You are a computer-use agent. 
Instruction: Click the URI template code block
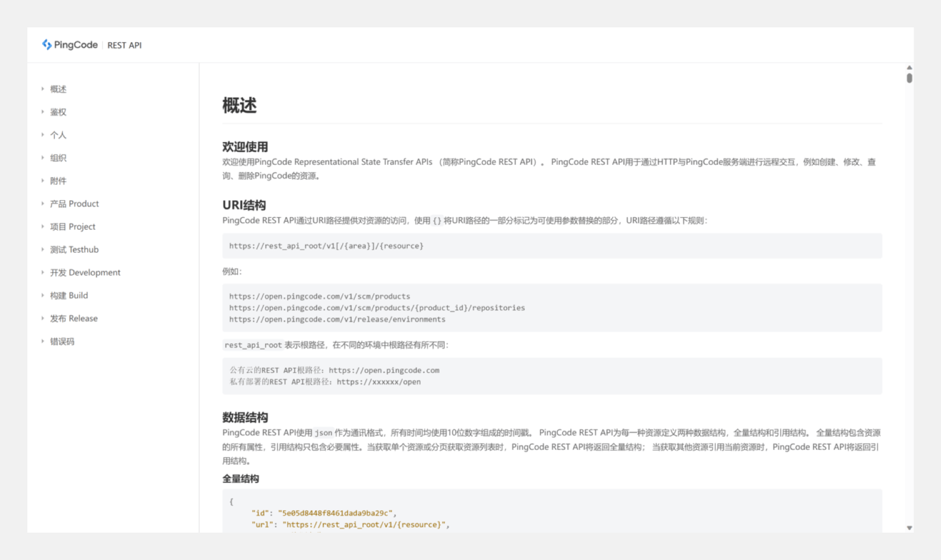(551, 246)
